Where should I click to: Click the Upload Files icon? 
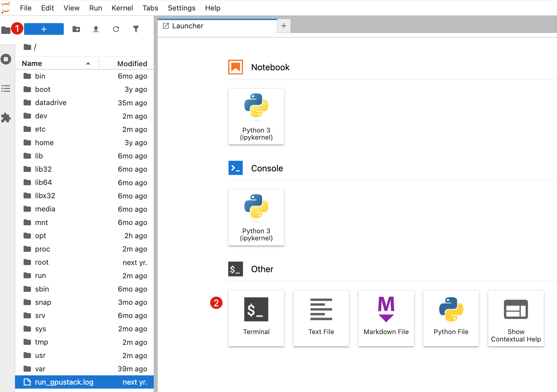coord(96,29)
